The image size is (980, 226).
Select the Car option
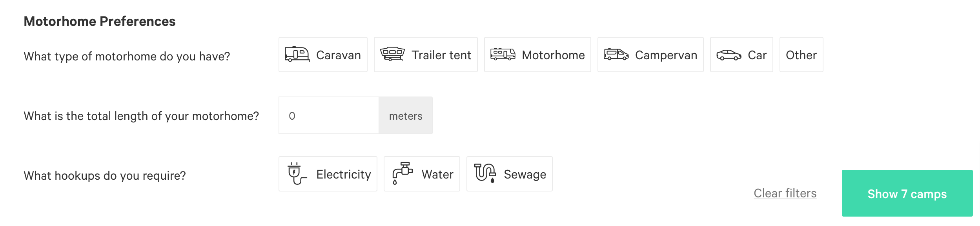(741, 55)
